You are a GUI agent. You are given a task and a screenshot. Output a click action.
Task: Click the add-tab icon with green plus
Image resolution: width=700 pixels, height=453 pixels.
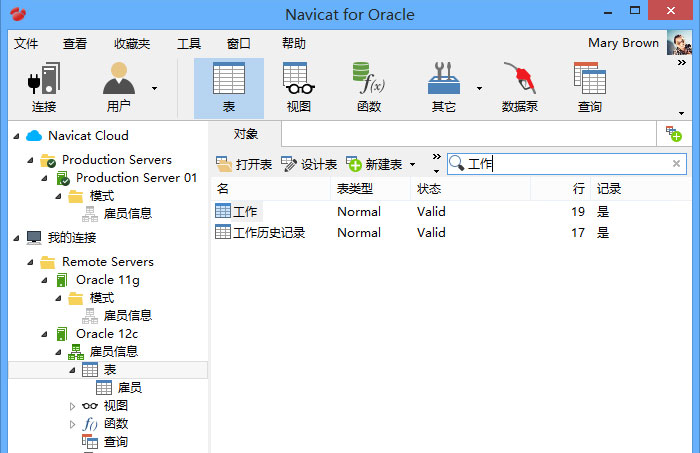tap(674, 134)
